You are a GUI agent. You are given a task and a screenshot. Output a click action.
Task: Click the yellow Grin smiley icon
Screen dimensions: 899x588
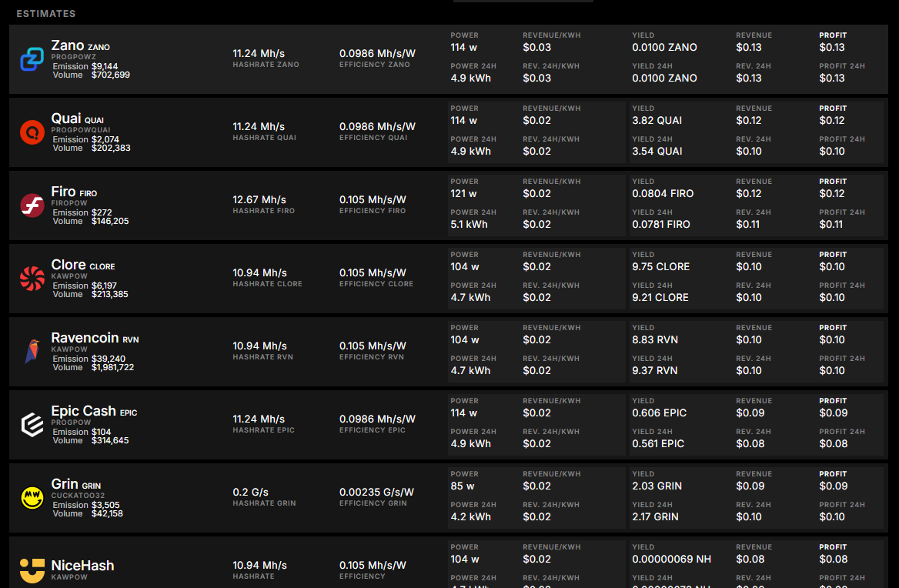click(32, 498)
